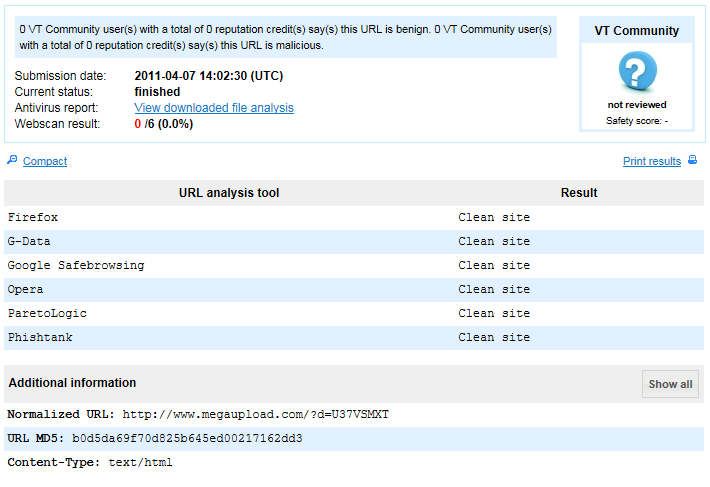Click the Result column header
Viewport: 710px width, 487px height.
tap(579, 193)
